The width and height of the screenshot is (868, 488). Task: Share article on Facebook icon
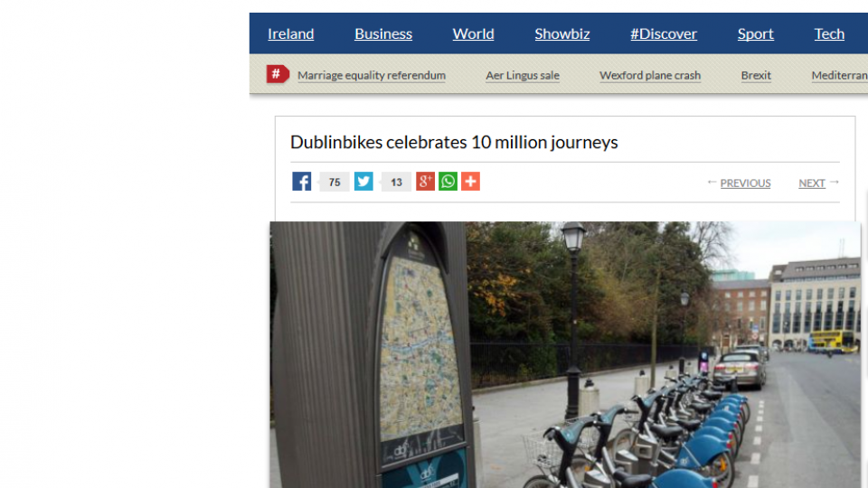(302, 182)
